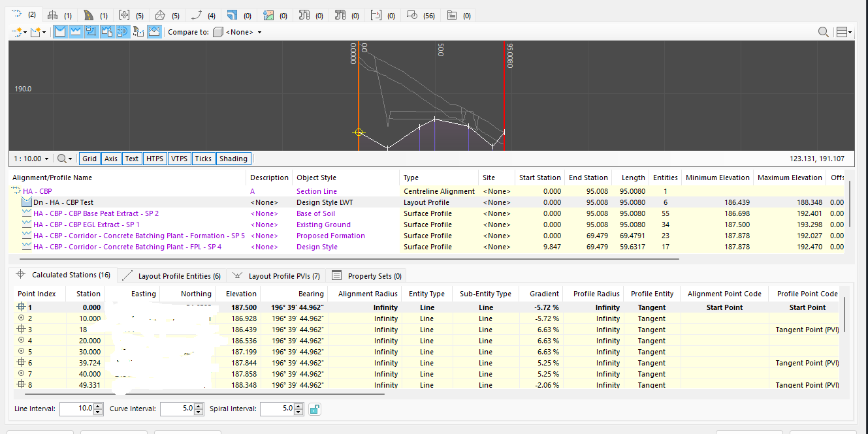Click the magnifier zoom icon near top right

coord(824,31)
